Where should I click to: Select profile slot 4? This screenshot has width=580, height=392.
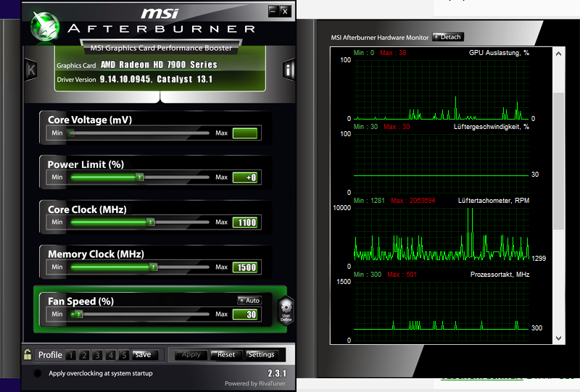point(111,355)
